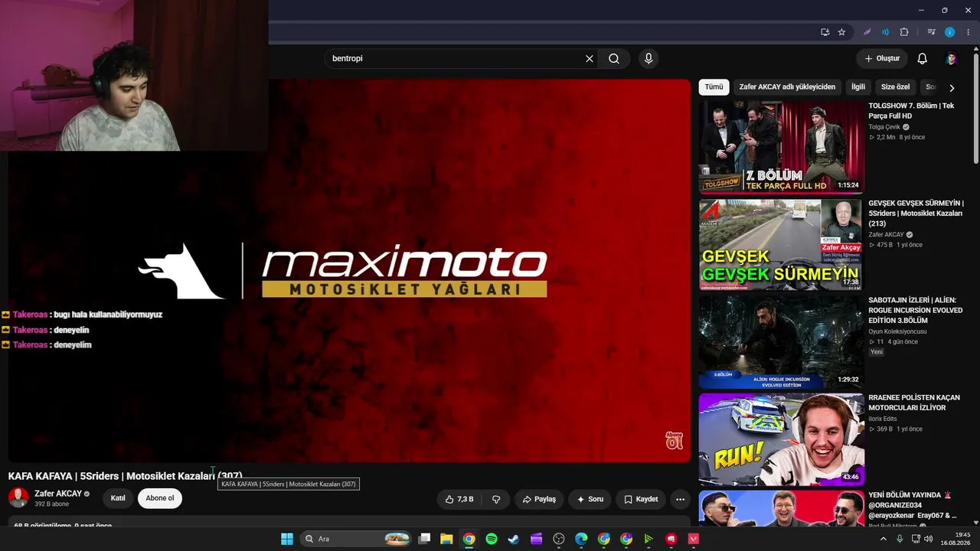The image size is (980, 551).
Task: Subscribe with the Abone ol button
Action: (160, 498)
